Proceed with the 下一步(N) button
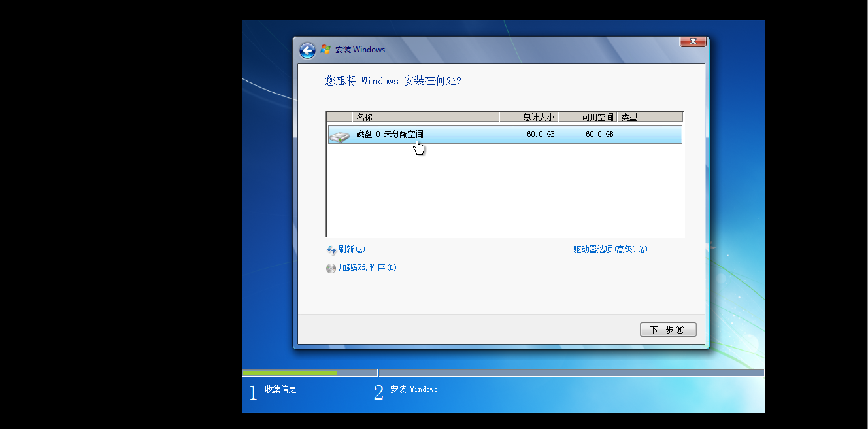 [668, 330]
